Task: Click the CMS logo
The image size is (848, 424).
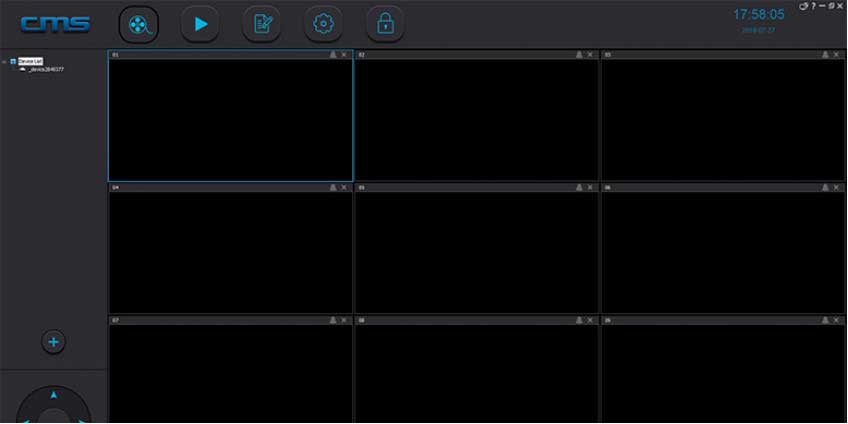Action: pyautogui.click(x=55, y=24)
